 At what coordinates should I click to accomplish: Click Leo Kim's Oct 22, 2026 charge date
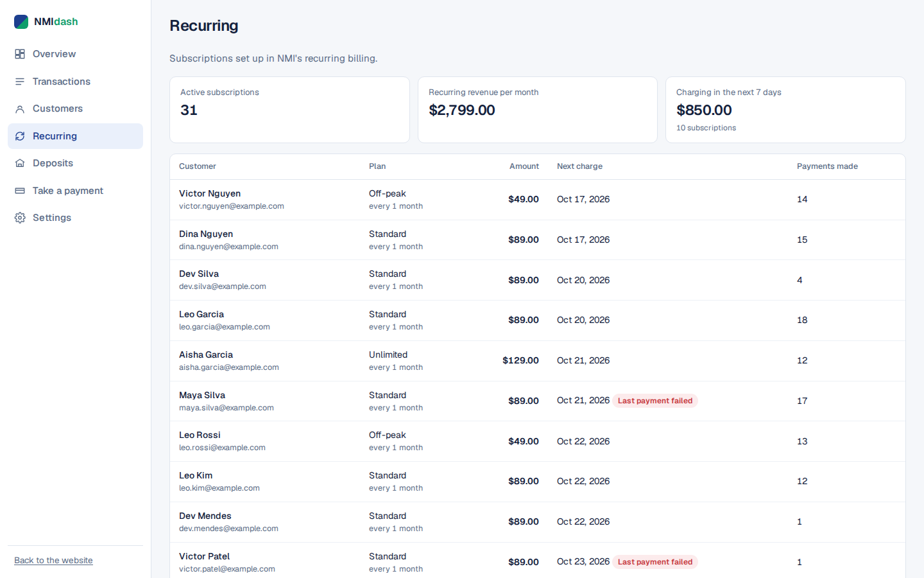click(x=583, y=481)
